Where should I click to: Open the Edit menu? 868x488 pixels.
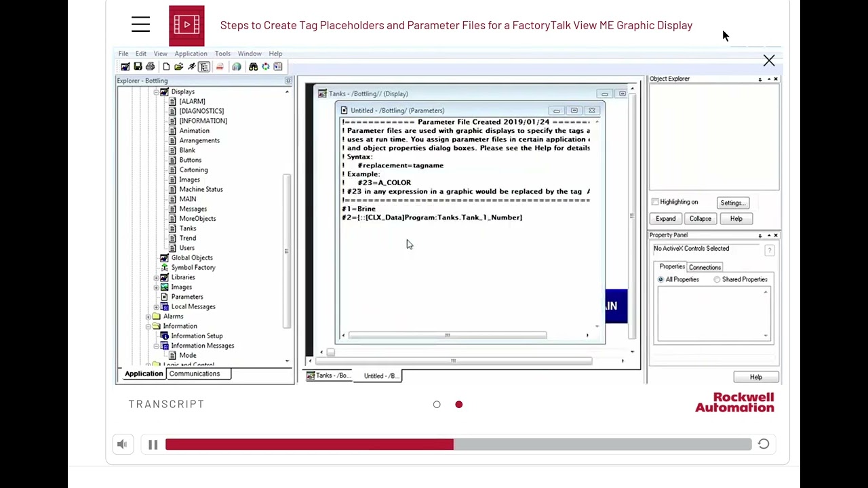140,54
